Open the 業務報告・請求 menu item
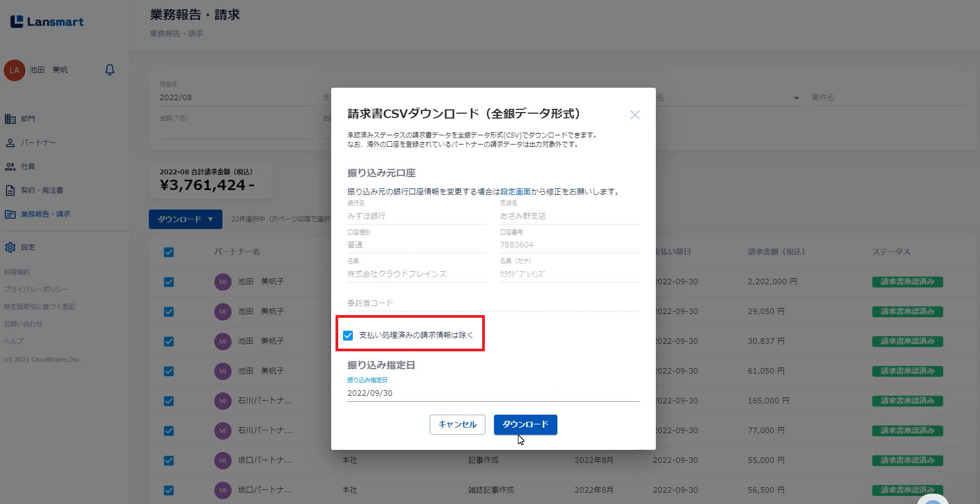This screenshot has width=980, height=504. point(45,214)
